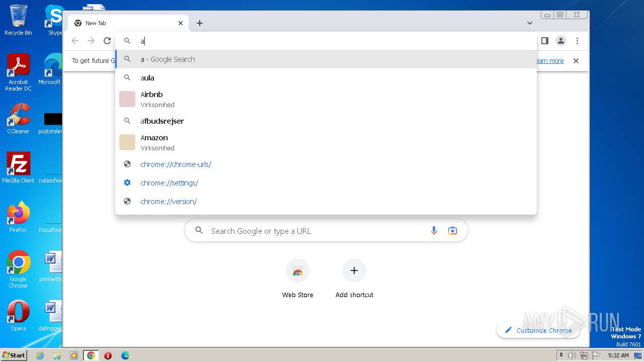Select the Firefox desktop icon
This screenshot has height=362, width=644.
[x=18, y=217]
